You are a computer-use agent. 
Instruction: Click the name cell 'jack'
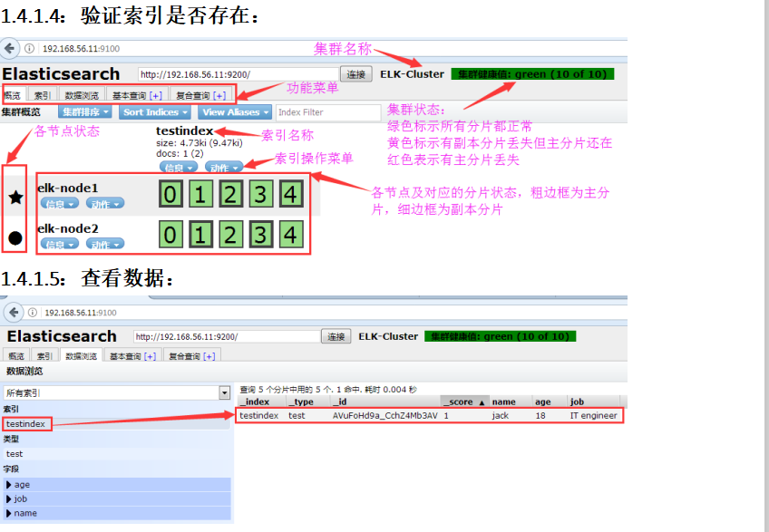point(501,415)
